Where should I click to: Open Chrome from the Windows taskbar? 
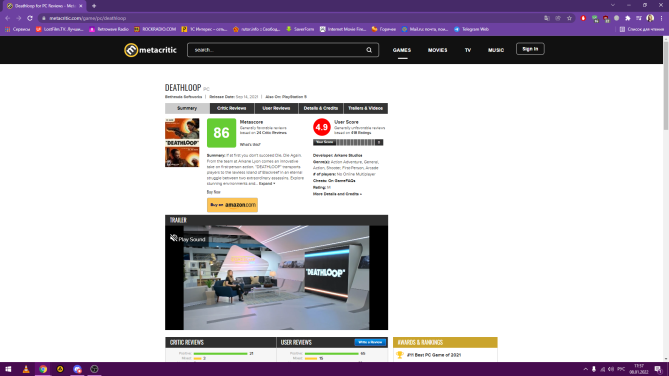point(43,369)
